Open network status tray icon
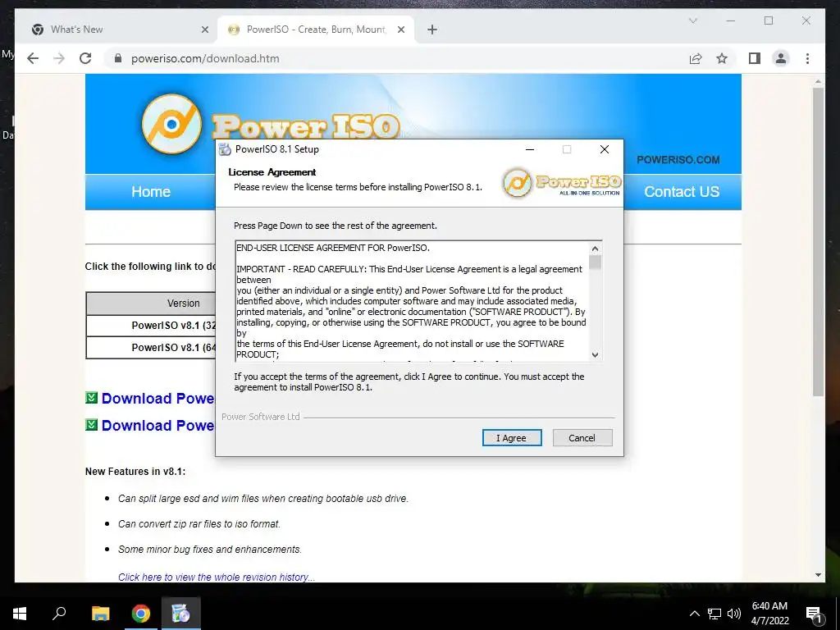This screenshot has width=840, height=630. tap(714, 614)
